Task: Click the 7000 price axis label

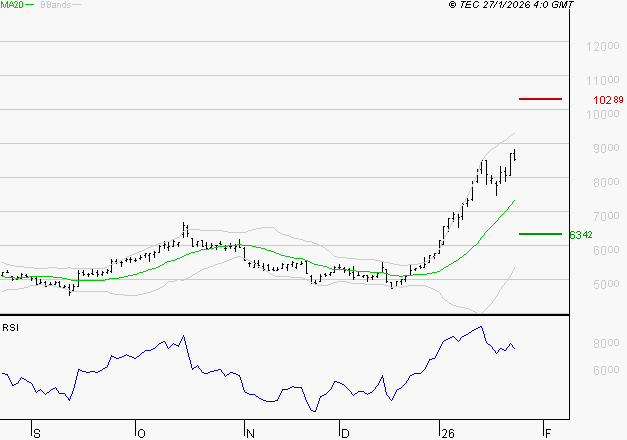Action: point(606,216)
